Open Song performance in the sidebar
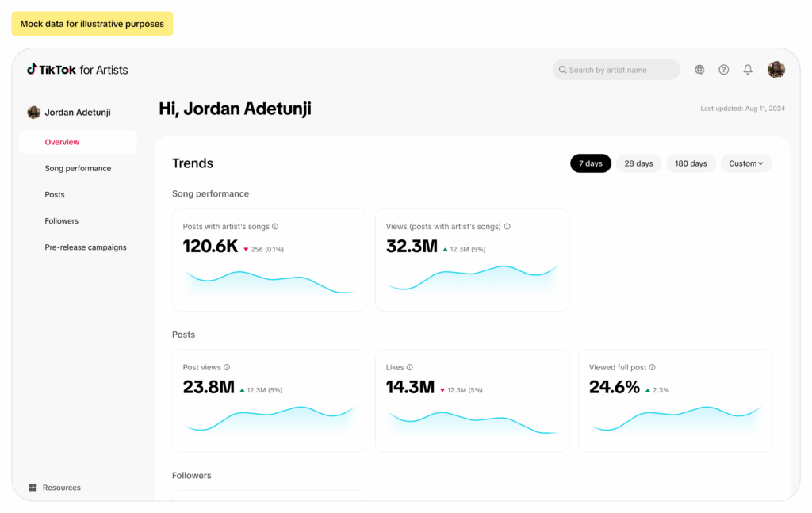The image size is (812, 513). pyautogui.click(x=78, y=168)
